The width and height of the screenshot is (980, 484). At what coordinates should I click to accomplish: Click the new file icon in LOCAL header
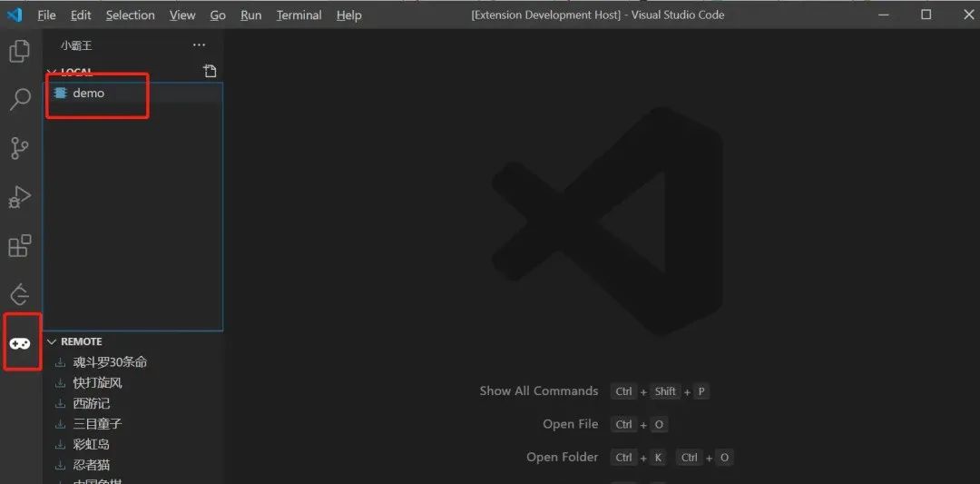coord(210,72)
